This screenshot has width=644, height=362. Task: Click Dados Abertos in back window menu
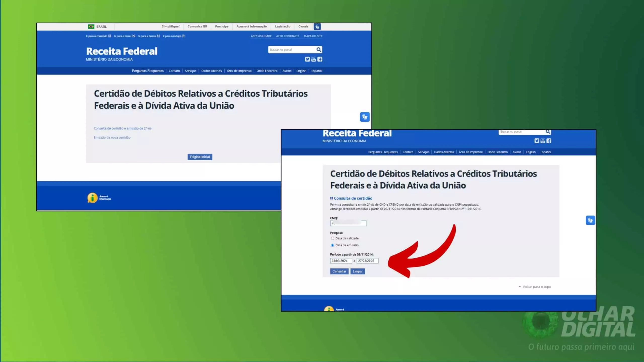212,71
